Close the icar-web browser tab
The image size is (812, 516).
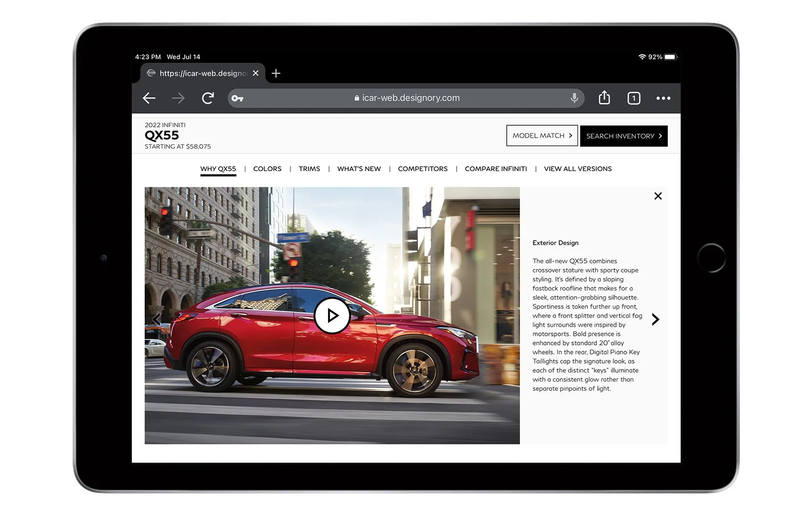coord(256,73)
